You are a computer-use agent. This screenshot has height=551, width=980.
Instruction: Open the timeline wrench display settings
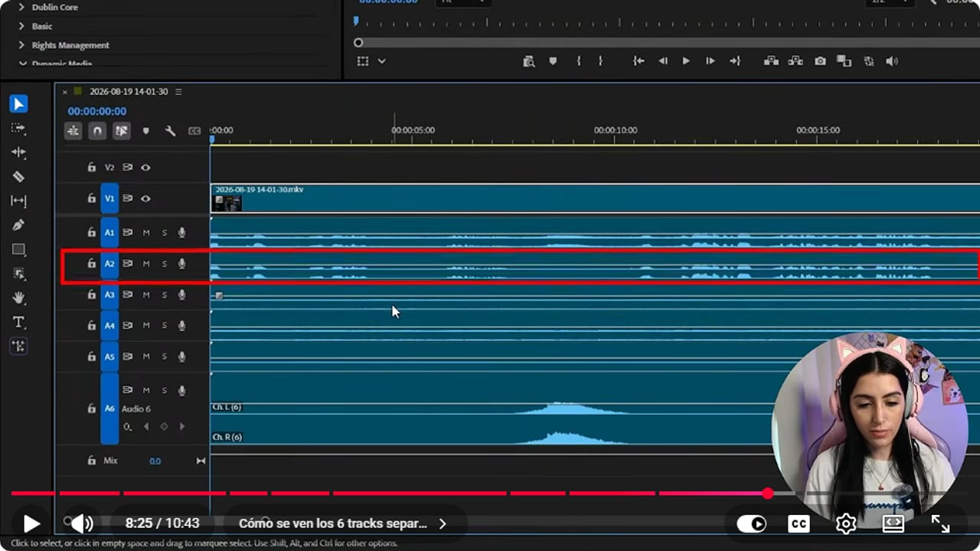[170, 131]
